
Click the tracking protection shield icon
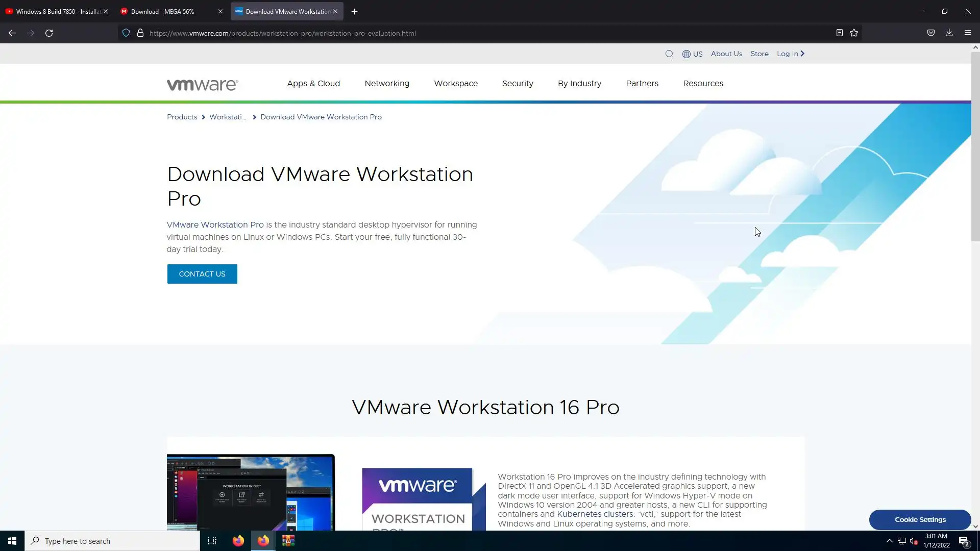pos(126,33)
